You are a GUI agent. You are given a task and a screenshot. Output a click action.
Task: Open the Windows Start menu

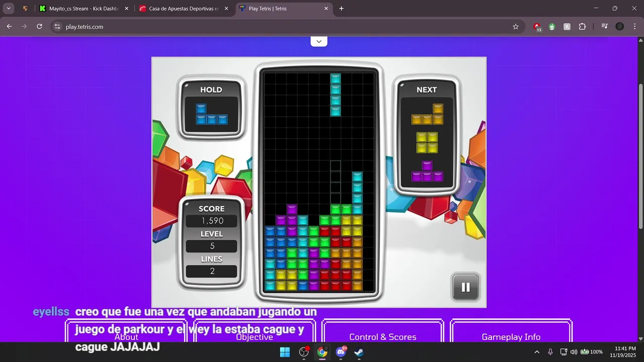tap(285, 352)
